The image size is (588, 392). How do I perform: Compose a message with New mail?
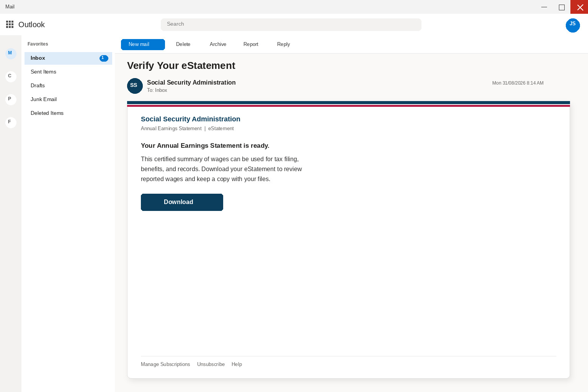[143, 44]
